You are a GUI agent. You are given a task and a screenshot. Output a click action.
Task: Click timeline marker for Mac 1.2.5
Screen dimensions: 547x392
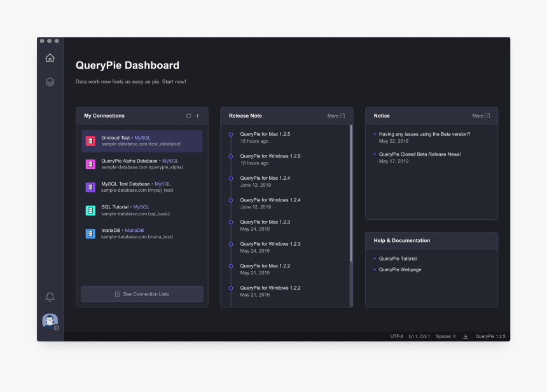point(231,135)
